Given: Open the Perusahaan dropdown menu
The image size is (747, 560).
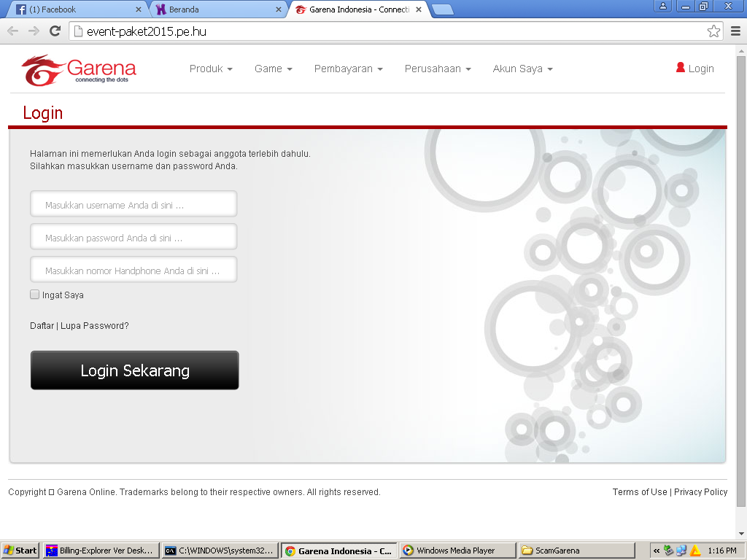Looking at the screenshot, I should [x=438, y=69].
